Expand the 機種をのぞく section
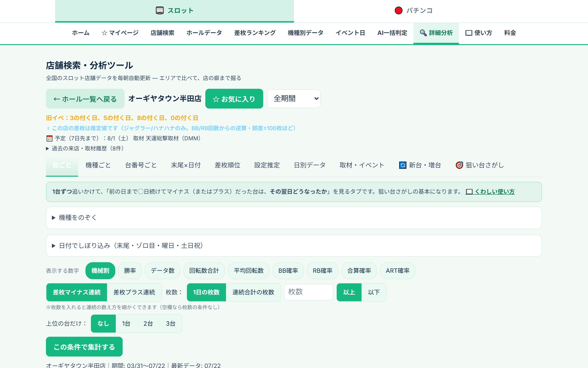The height and width of the screenshot is (368, 588). (294, 218)
